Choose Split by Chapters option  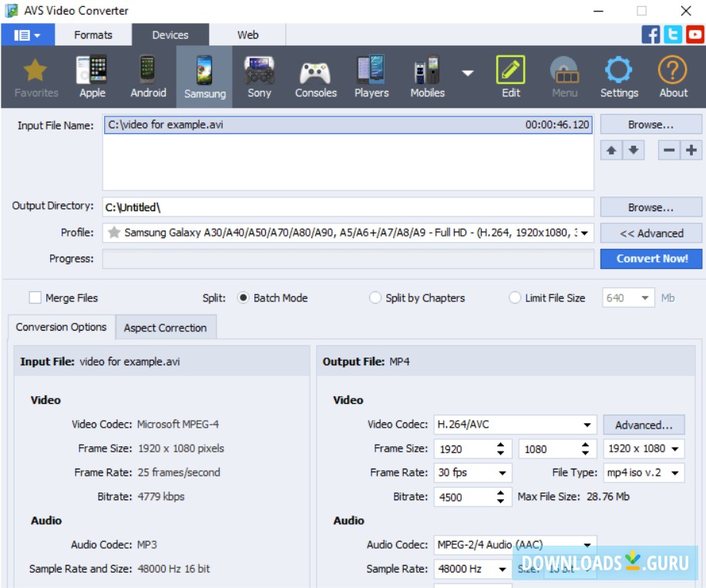click(375, 297)
